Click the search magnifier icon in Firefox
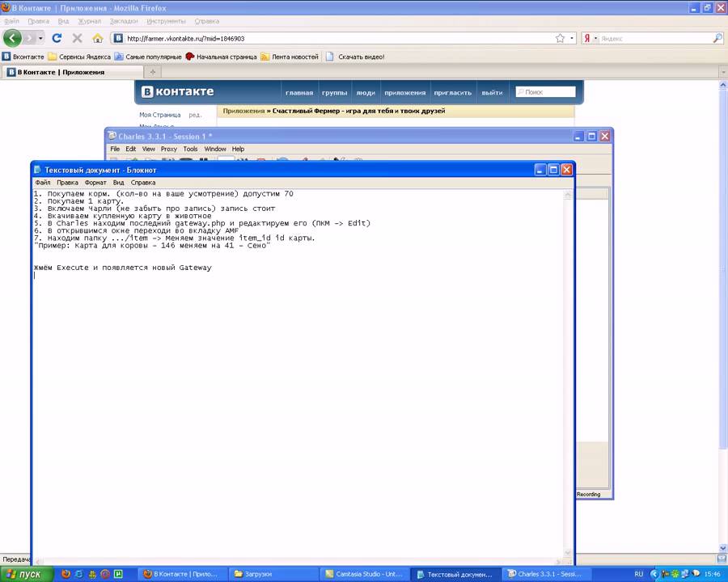Screen dimensions: 728x582 [717, 39]
